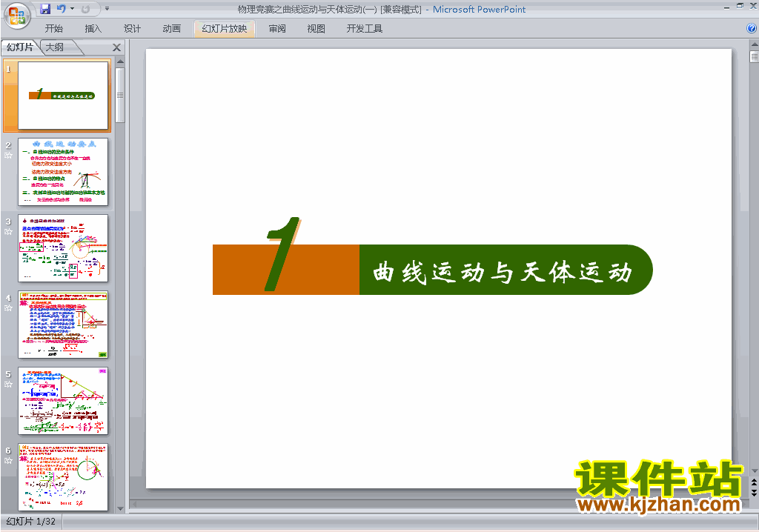759x532 pixels.
Task: Click thumbnail pane scroll up arrow
Action: [x=120, y=62]
